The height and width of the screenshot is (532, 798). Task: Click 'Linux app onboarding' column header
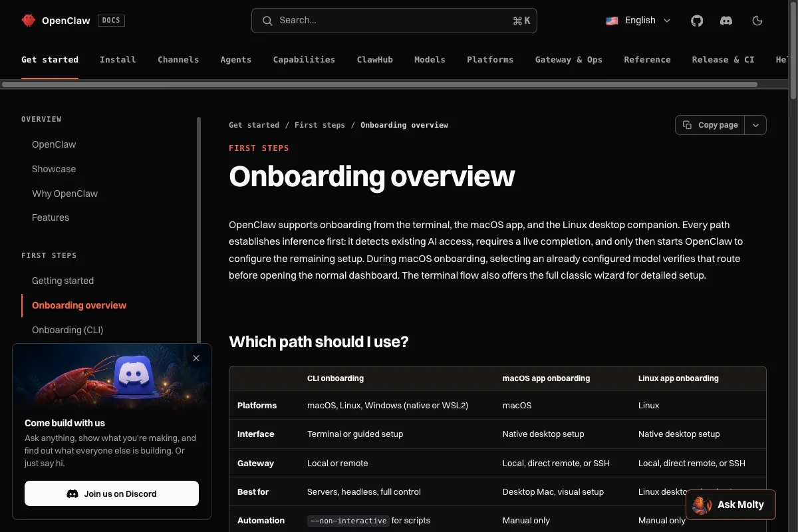click(678, 378)
